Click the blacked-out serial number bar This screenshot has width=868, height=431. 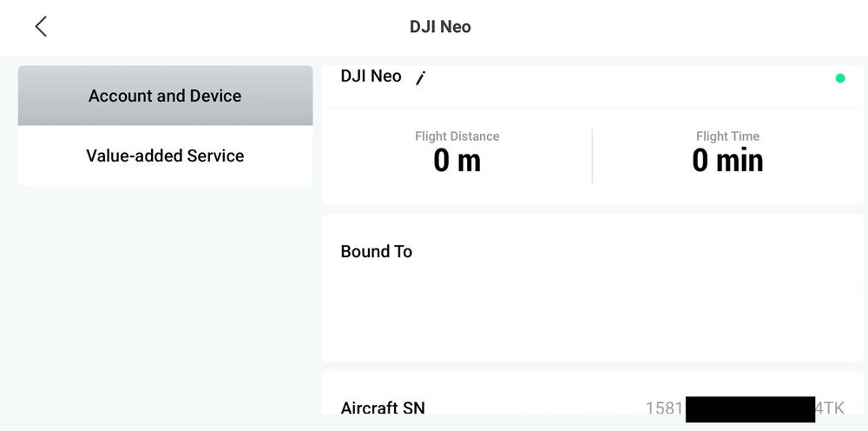pyautogui.click(x=750, y=409)
